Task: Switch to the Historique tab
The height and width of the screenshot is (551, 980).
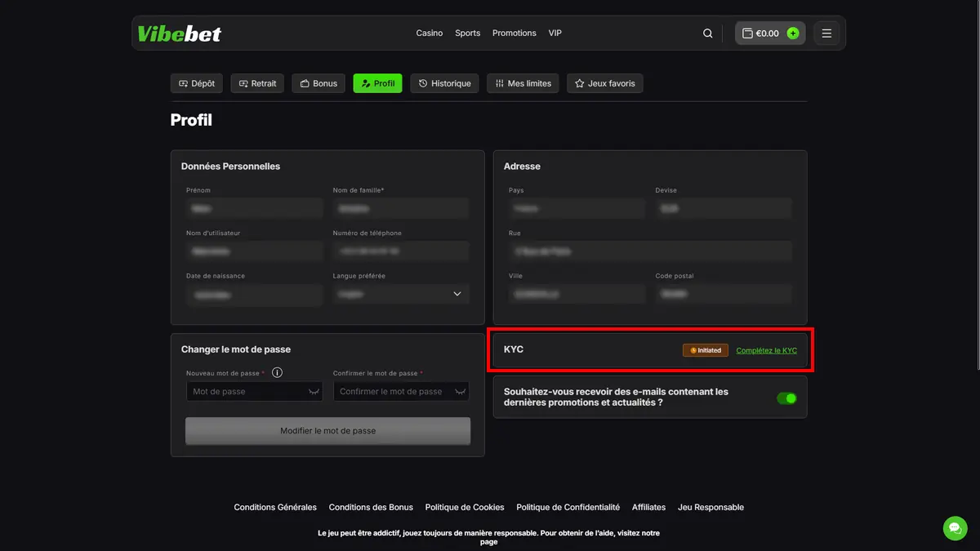Action: (x=444, y=83)
